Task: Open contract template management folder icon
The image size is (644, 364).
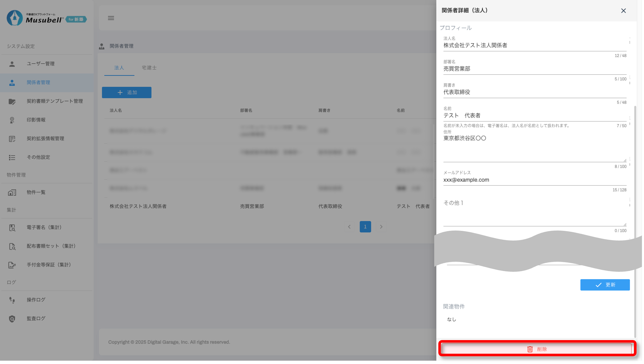Action: coord(12,101)
